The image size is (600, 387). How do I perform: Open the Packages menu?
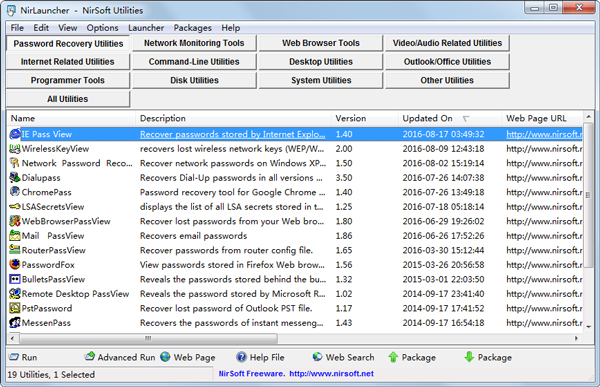(192, 28)
